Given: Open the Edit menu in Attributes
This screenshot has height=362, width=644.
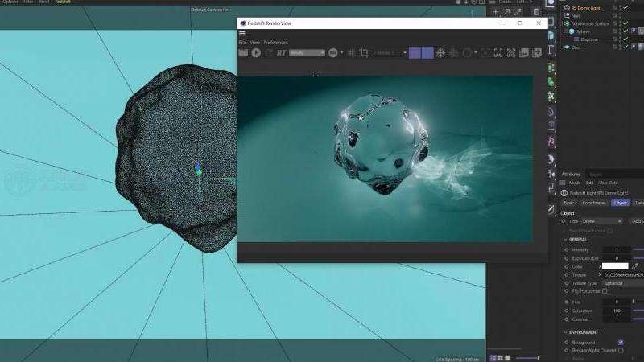Looking at the screenshot, I should [589, 183].
